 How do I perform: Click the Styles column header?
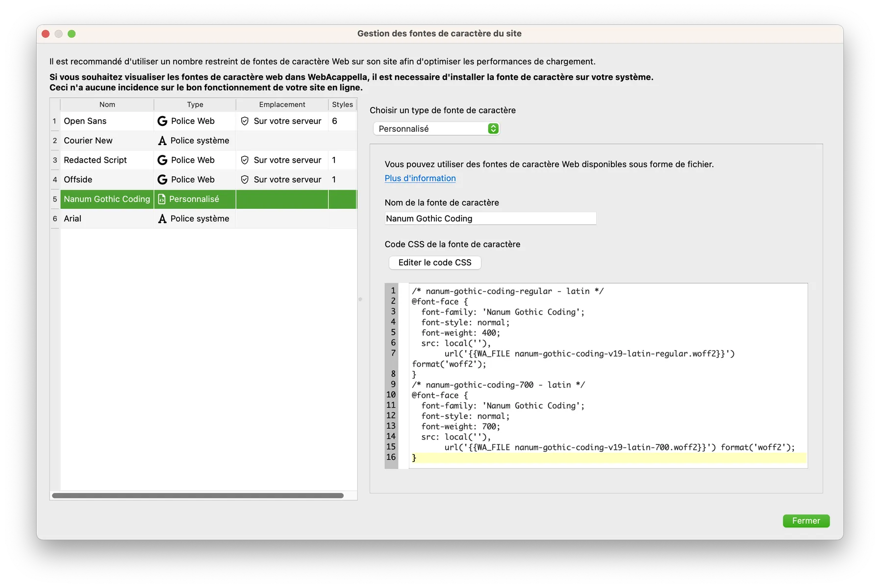coord(342,104)
